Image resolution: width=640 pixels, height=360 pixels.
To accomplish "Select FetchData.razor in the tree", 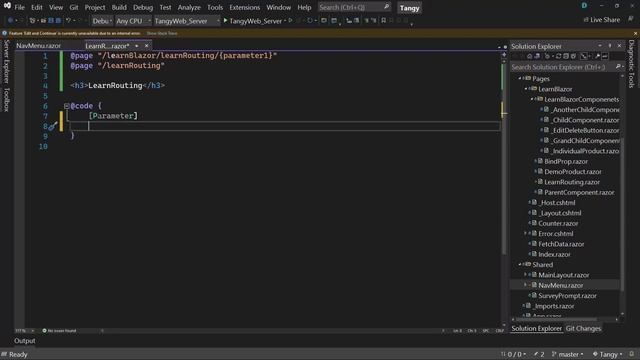I will click(561, 244).
